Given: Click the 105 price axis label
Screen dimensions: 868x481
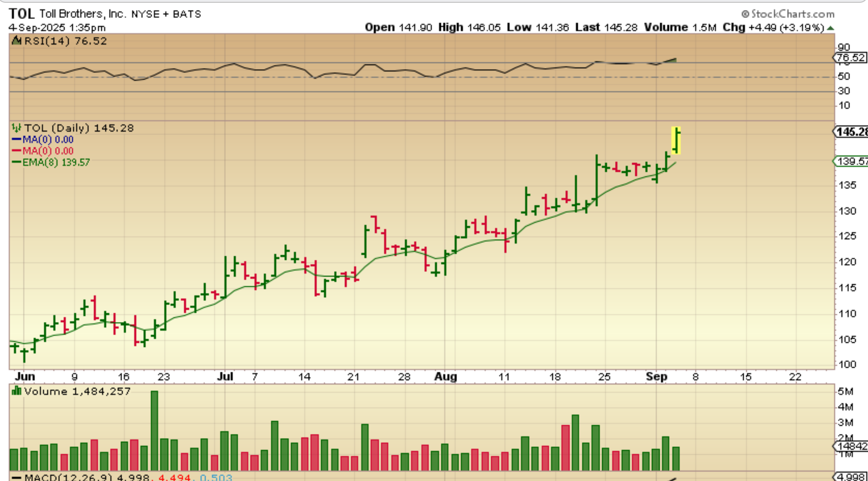Looking at the screenshot, I should click(847, 340).
